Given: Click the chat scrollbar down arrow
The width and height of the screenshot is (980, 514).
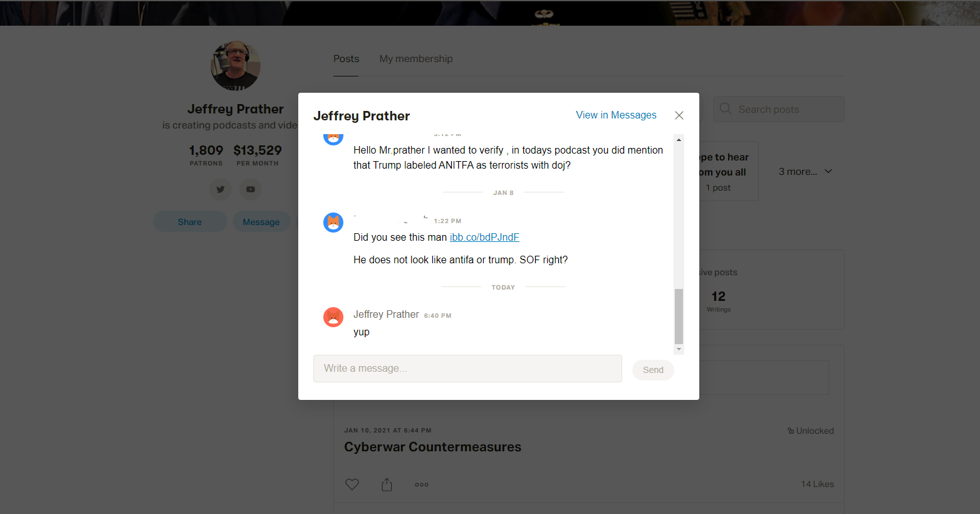Looking at the screenshot, I should [x=679, y=349].
